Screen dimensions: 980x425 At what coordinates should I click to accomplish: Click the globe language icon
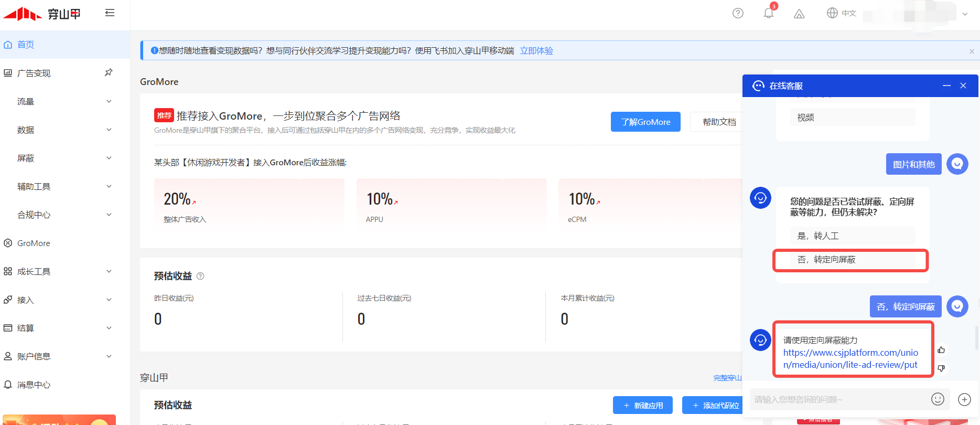[832, 13]
